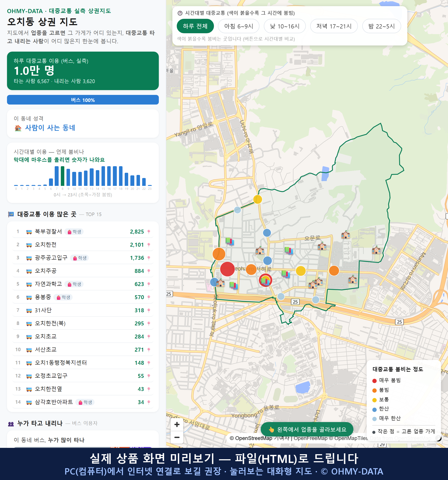Click the book-stack icon inside the red-ringed marker
The width and height of the screenshot is (448, 480).
click(x=265, y=281)
